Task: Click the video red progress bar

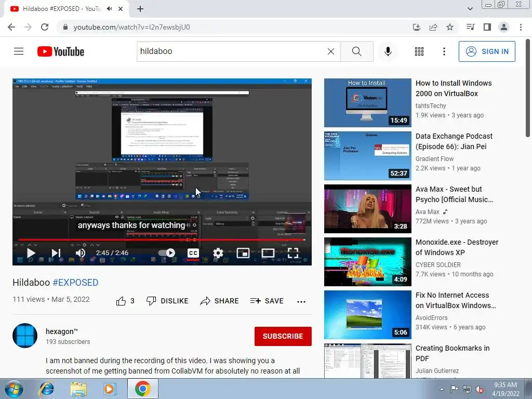Action: [162, 240]
